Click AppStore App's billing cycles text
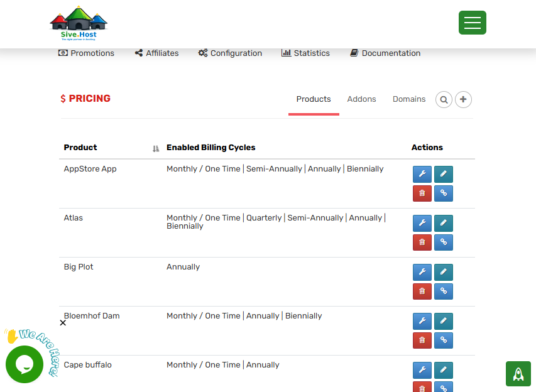This screenshot has height=392, width=536. pos(275,169)
